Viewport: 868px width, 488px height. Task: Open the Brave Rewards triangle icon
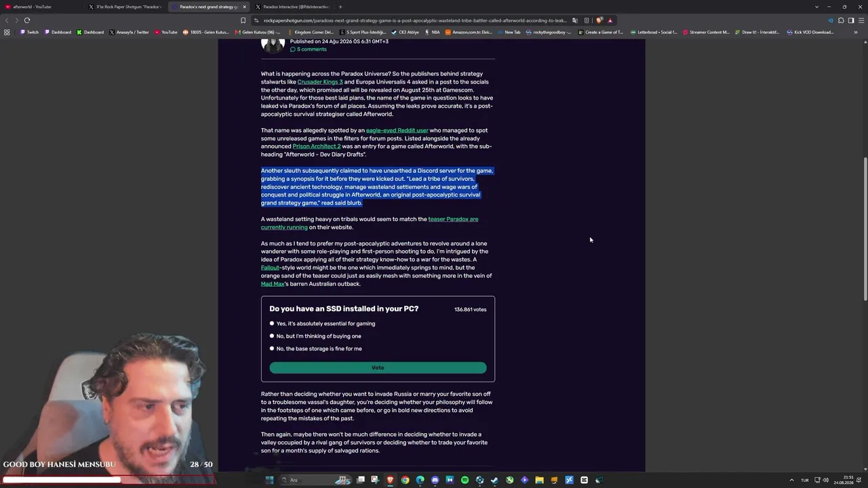[610, 20]
